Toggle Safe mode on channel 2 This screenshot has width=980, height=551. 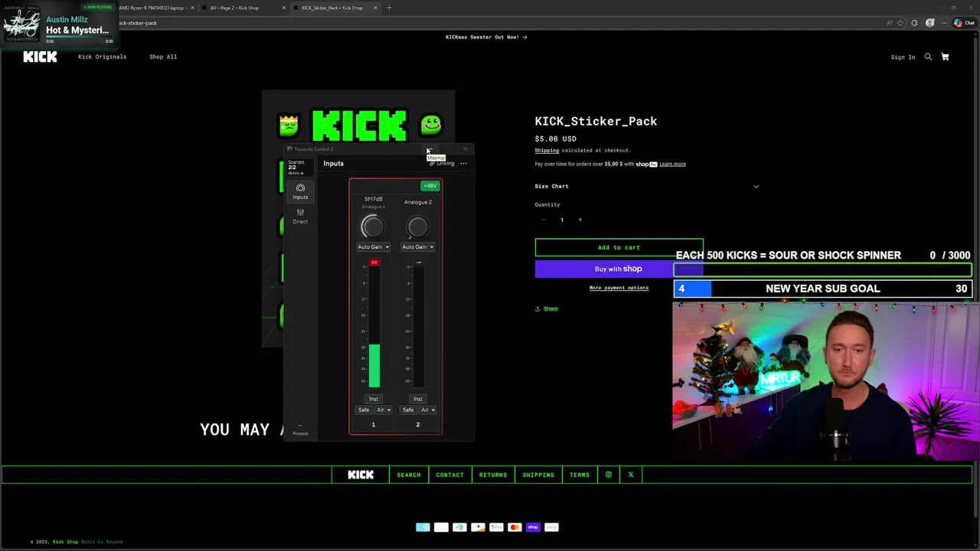tap(408, 410)
